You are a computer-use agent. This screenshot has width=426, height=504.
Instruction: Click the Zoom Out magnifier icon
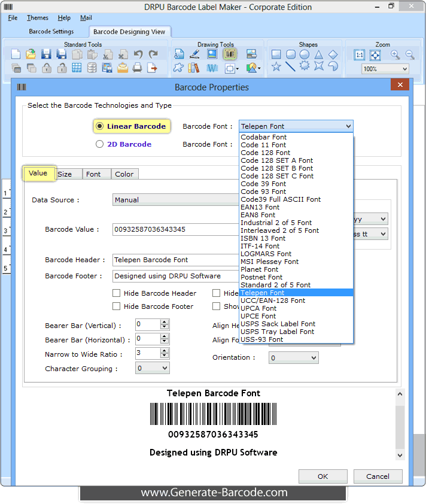coord(410,55)
